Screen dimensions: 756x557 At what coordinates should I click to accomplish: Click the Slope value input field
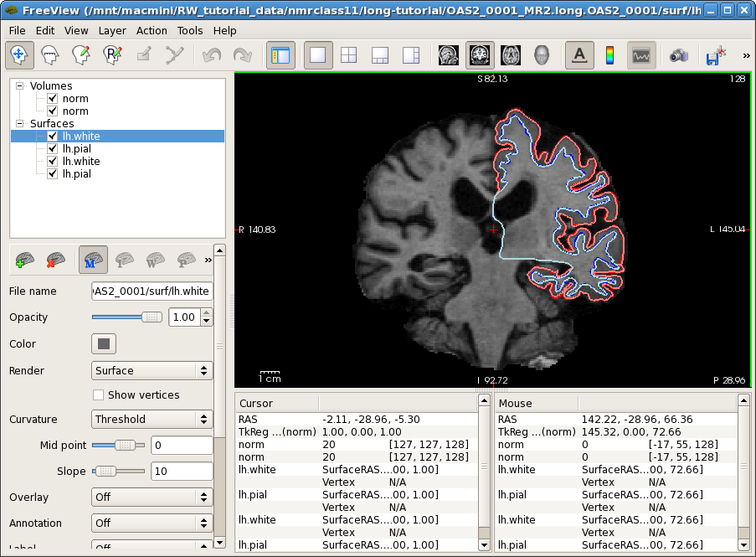click(181, 472)
